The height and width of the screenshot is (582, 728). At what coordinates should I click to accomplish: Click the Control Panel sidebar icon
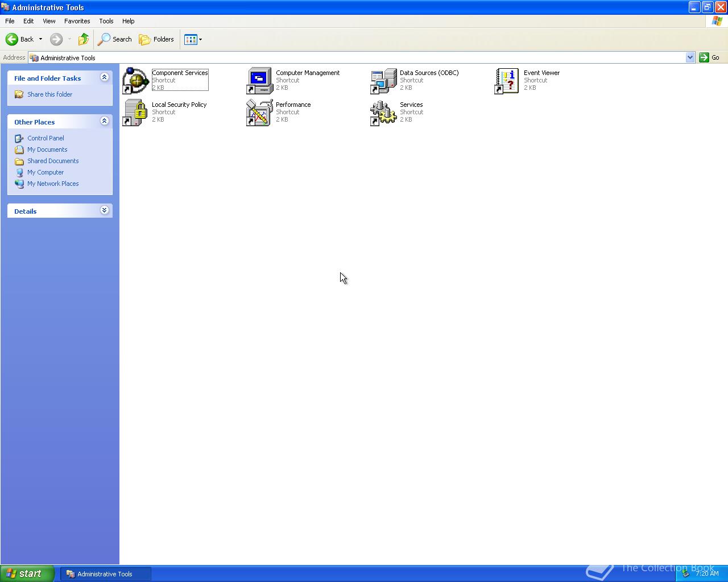tap(19, 138)
